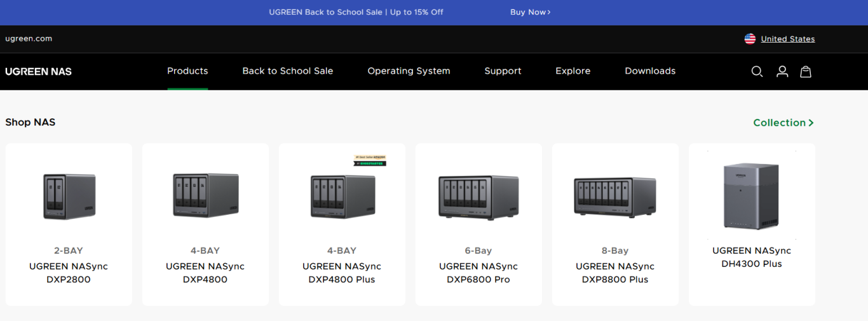
Task: Open the Back to School Sale menu
Action: coord(287,71)
